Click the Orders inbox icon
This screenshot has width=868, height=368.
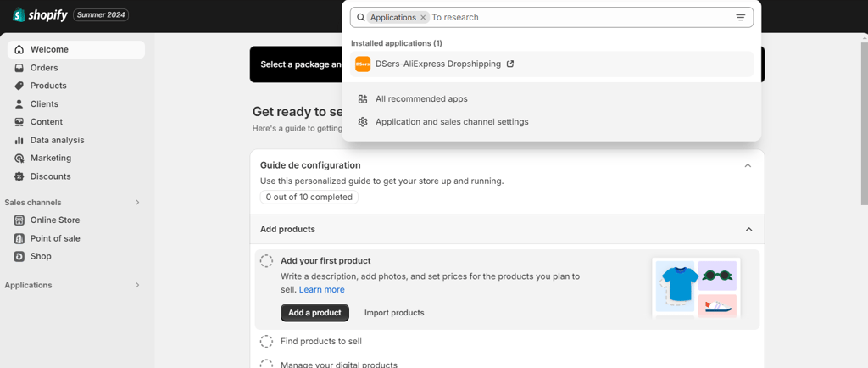click(19, 68)
